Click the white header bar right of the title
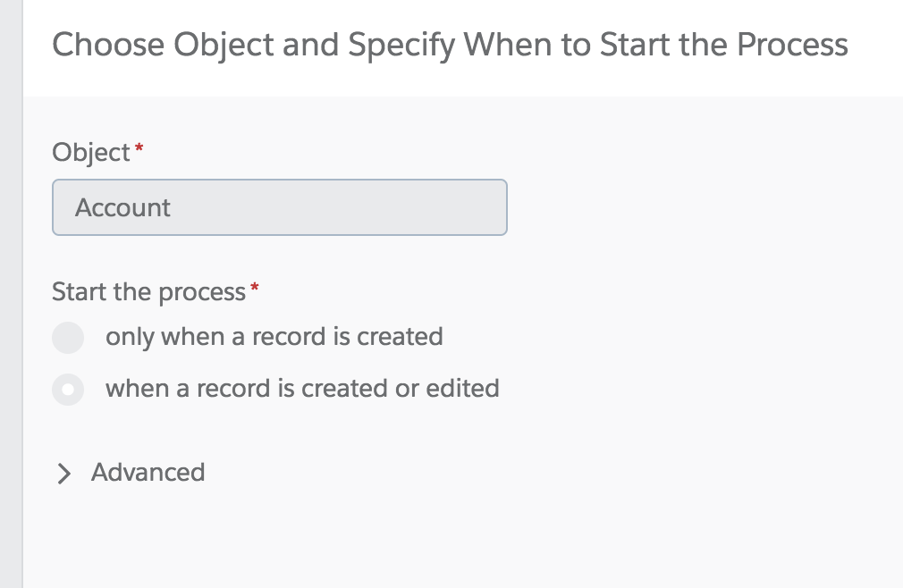Screen dimensions: 903x588 [x=874, y=46]
